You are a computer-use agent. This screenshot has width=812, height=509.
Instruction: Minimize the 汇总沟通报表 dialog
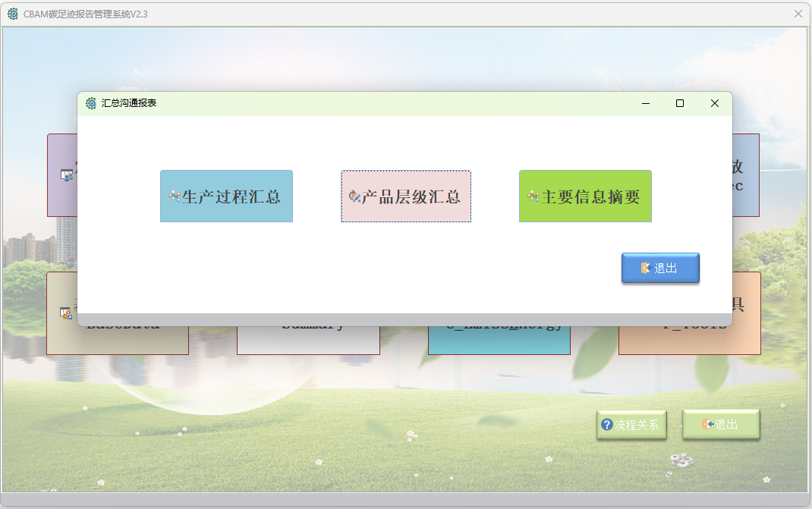pyautogui.click(x=645, y=103)
